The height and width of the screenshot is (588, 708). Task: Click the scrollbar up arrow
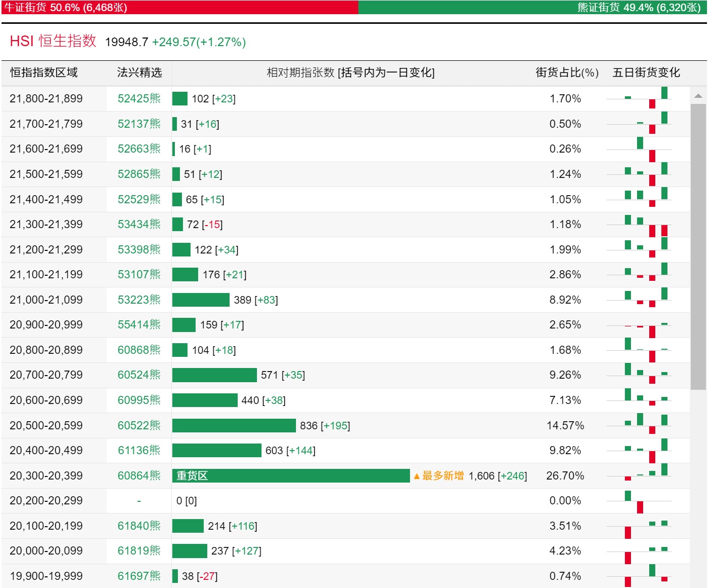tap(698, 95)
